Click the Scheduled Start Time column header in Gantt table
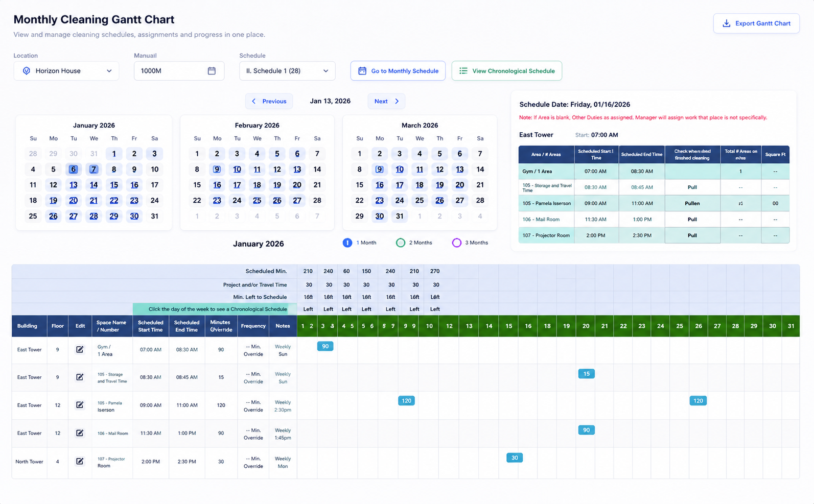The width and height of the screenshot is (814, 504). pyautogui.click(x=151, y=326)
